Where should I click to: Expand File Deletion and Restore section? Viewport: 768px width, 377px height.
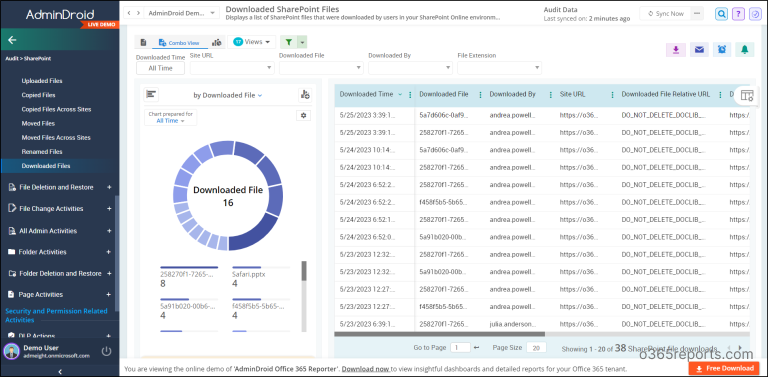[x=109, y=187]
